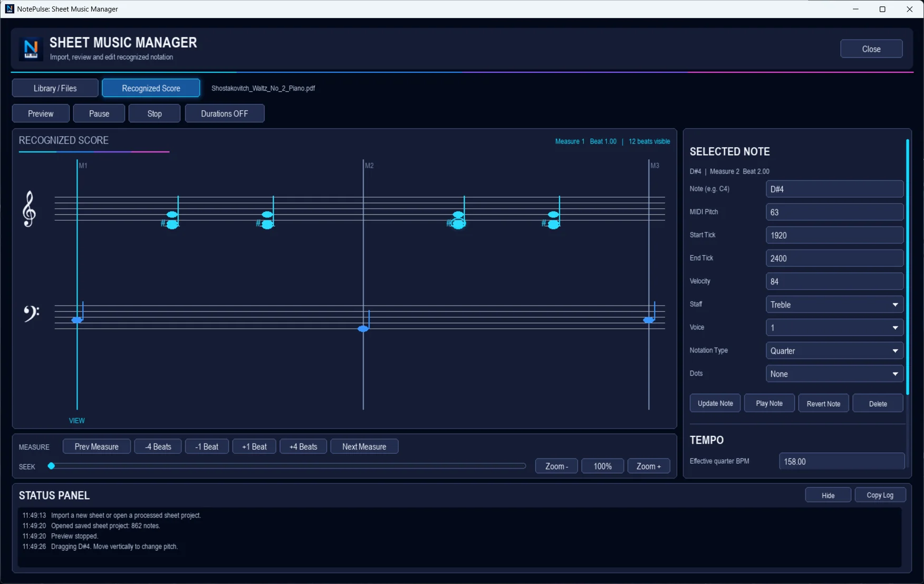Select the first treble chord in measure 1
924x584 pixels.
(x=171, y=219)
